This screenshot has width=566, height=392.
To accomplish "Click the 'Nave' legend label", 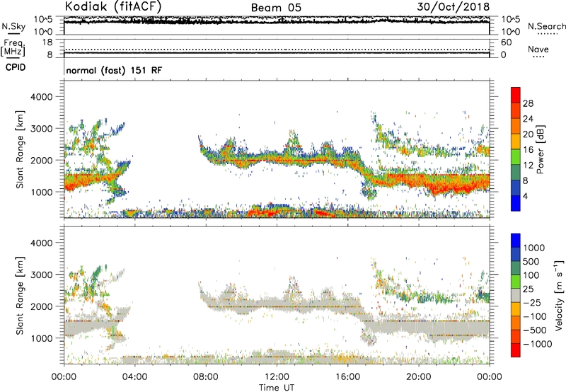I will [x=538, y=49].
